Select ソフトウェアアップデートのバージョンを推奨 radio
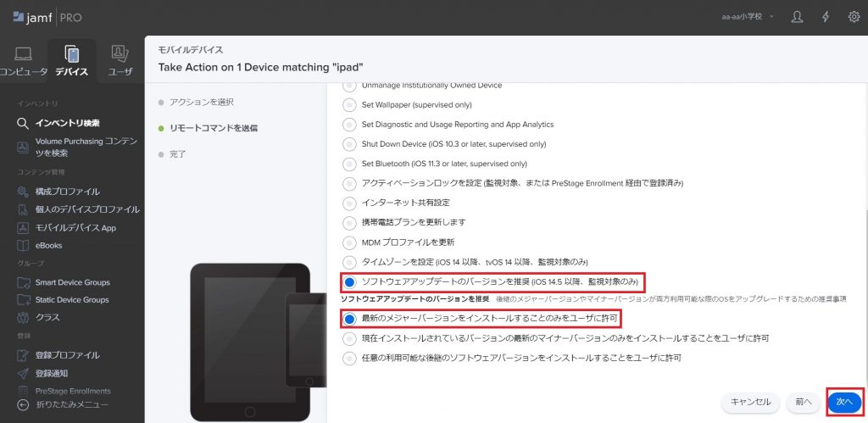This screenshot has width=868, height=423. 349,282
